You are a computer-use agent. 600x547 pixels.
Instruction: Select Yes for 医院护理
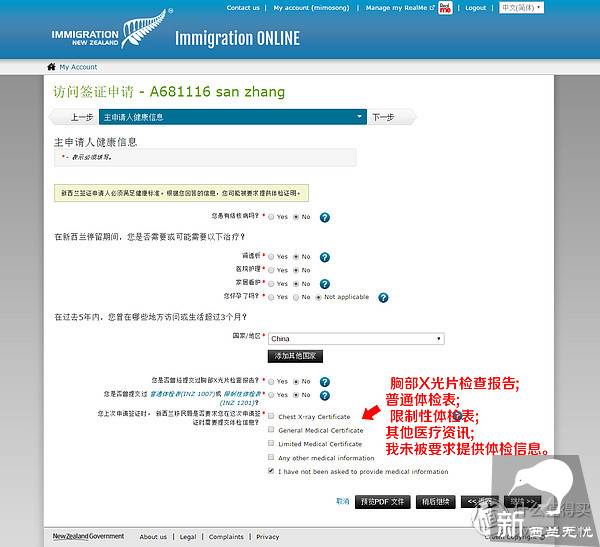pyautogui.click(x=271, y=270)
